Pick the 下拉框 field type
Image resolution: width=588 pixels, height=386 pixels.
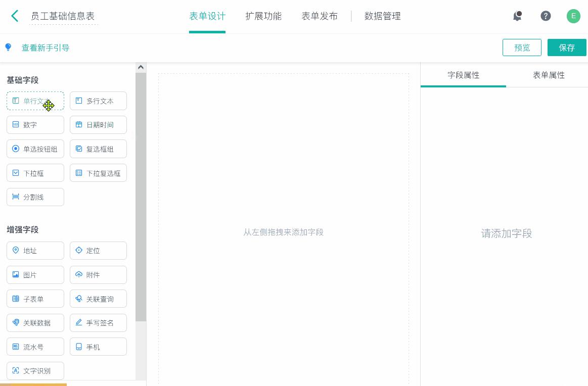(x=35, y=173)
